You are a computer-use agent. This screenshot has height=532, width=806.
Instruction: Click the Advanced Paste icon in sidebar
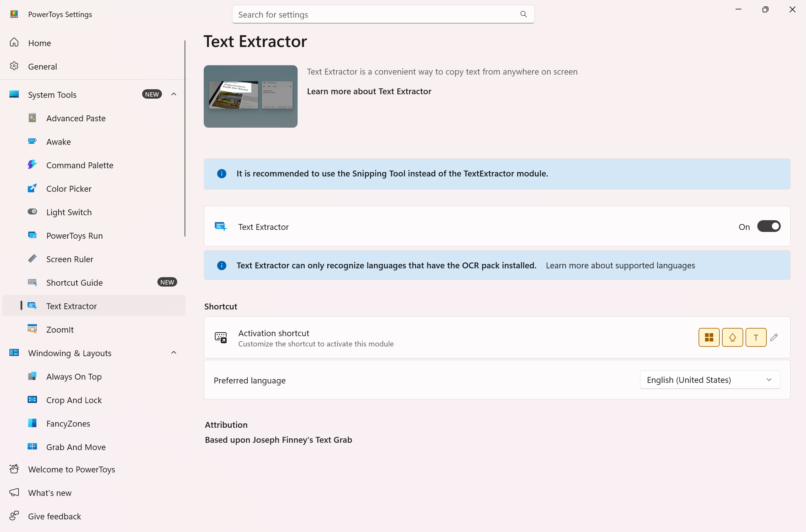pyautogui.click(x=32, y=118)
